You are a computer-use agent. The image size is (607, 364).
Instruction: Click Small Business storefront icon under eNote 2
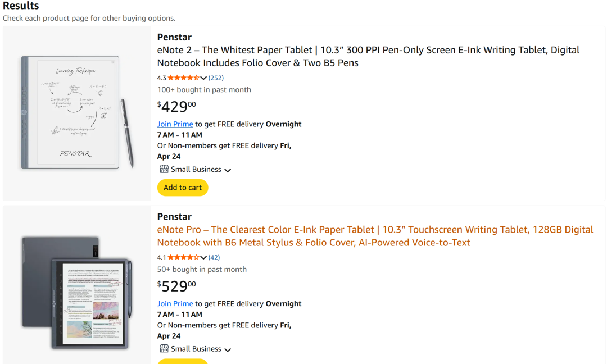pos(164,169)
